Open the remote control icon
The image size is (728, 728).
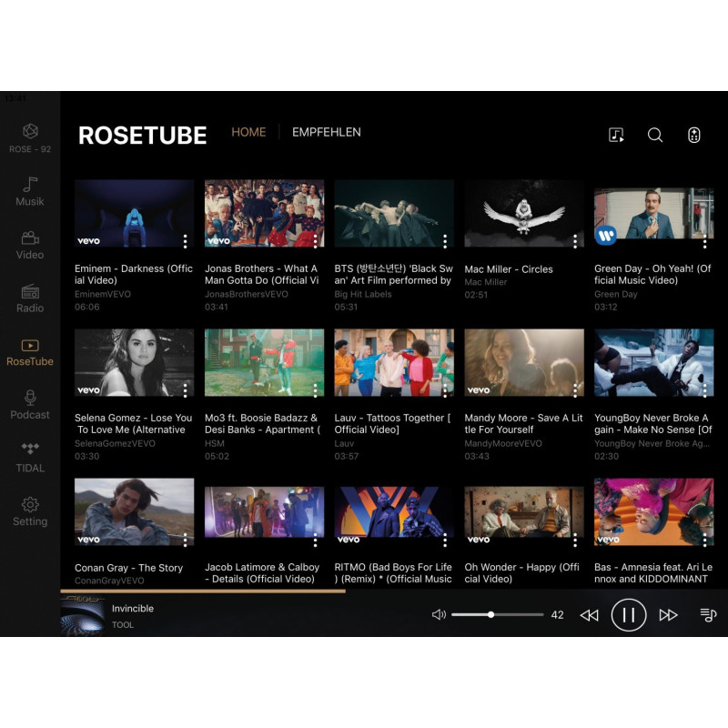click(x=694, y=135)
